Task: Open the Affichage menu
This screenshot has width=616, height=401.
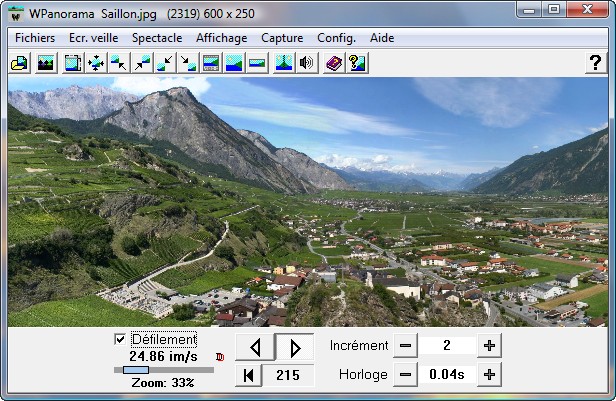Action: 222,38
